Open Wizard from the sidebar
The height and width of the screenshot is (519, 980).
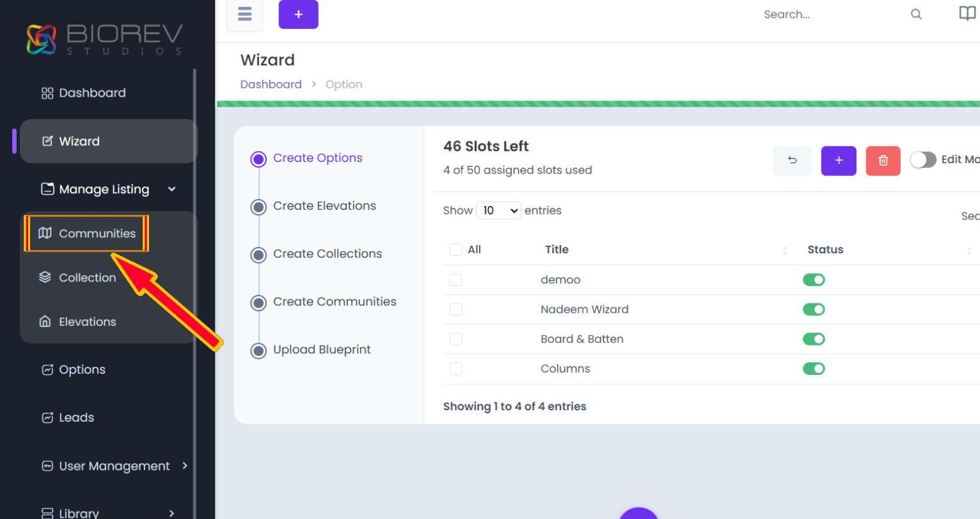pyautogui.click(x=109, y=141)
